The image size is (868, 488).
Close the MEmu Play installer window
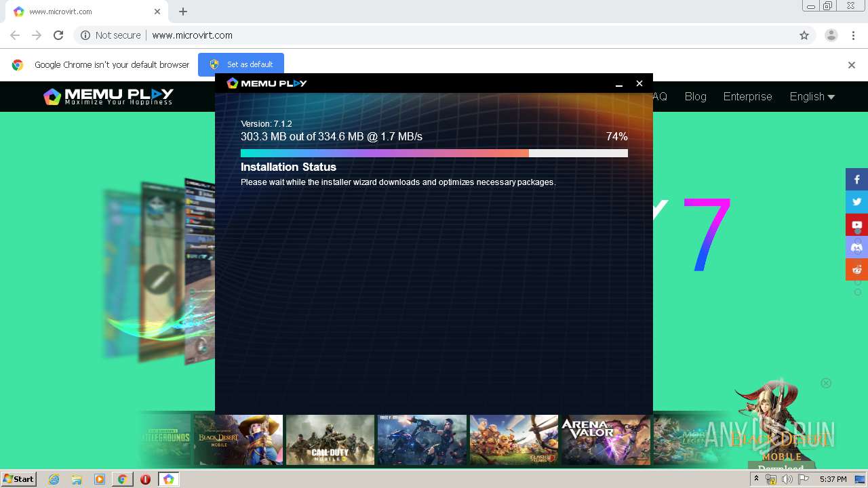[x=639, y=83]
